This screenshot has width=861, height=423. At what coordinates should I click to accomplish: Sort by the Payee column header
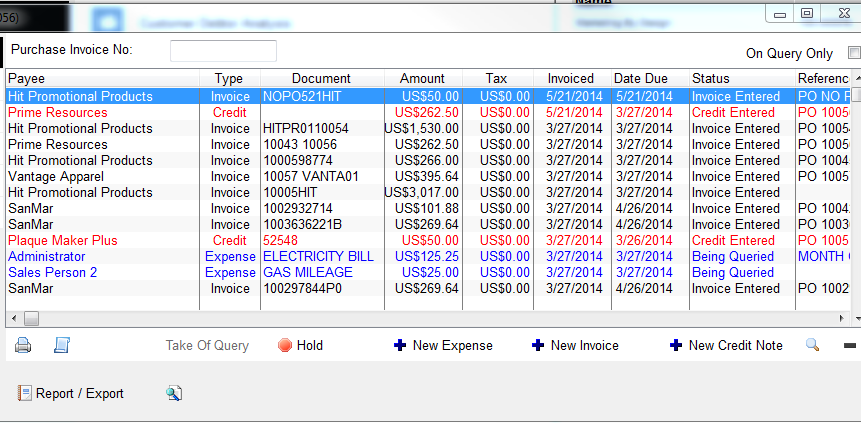pos(103,79)
